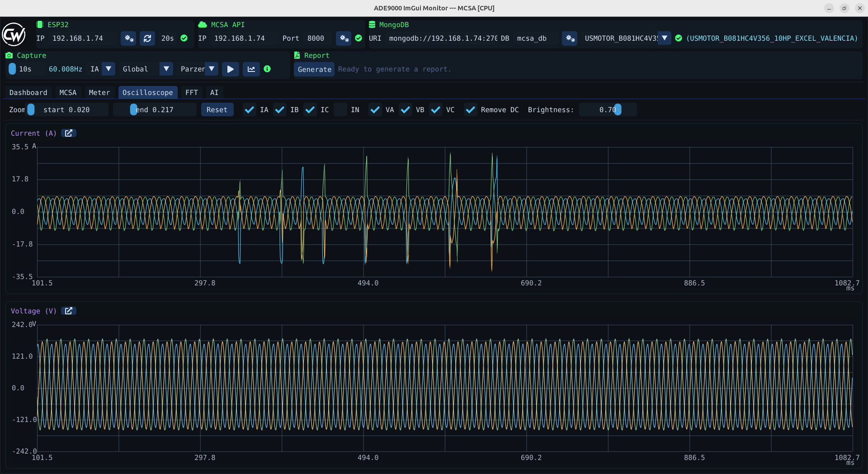The image size is (868, 474).
Task: Select the Oscilloscope tab
Action: point(148,92)
